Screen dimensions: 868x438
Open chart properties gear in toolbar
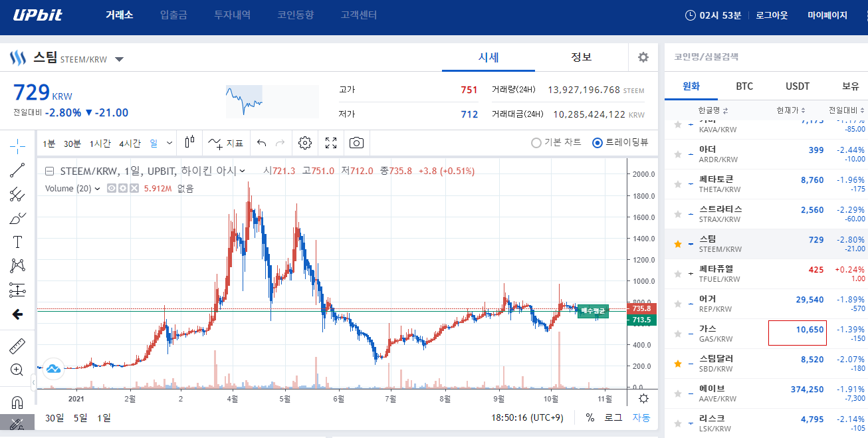pos(305,142)
